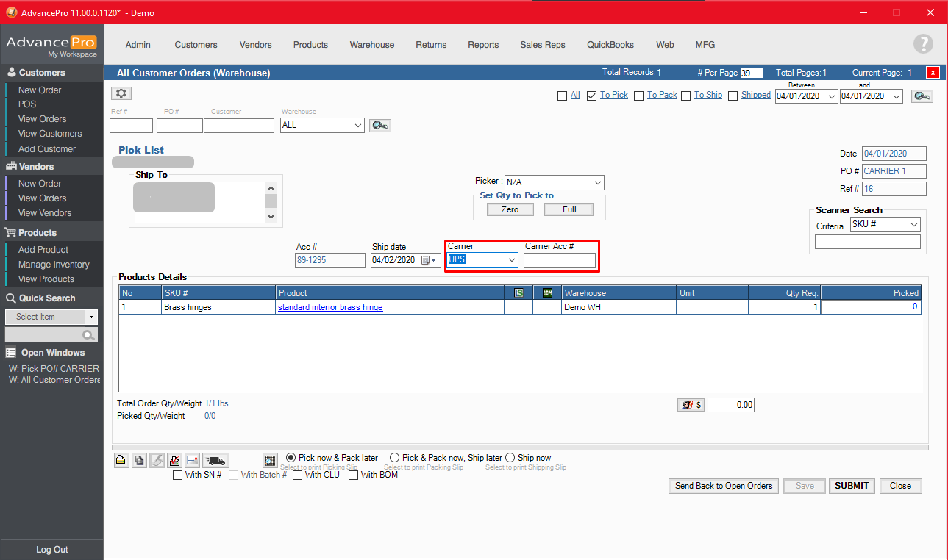Viewport: 948px width, 560px height.
Task: Click the pick/pack charge dollar icon
Action: tap(690, 404)
